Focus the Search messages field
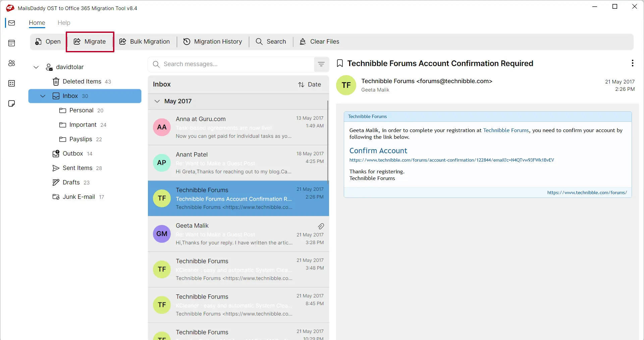The image size is (644, 340). [235, 64]
